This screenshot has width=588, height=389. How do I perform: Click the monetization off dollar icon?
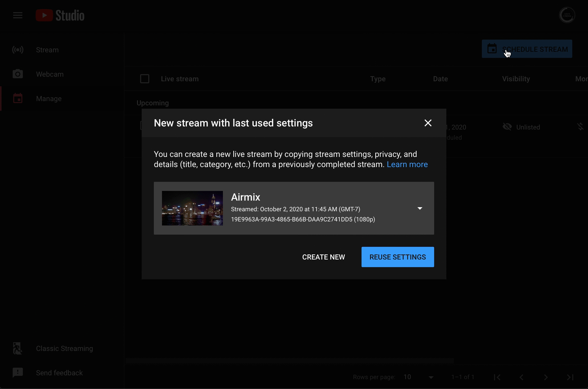[x=580, y=127]
